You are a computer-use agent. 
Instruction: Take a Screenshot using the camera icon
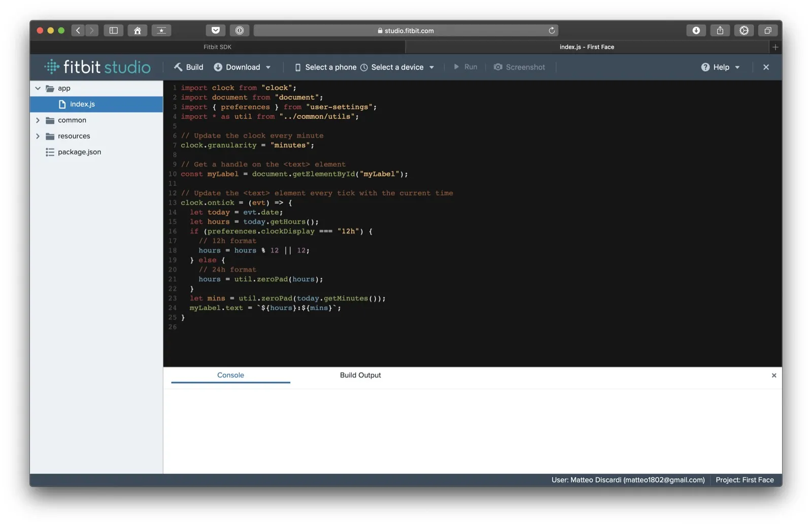(x=519, y=67)
